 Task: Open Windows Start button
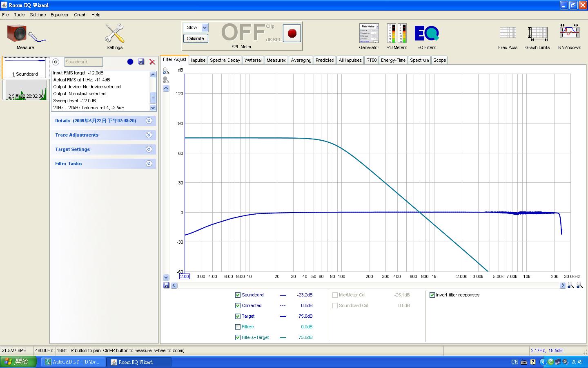tap(18, 362)
